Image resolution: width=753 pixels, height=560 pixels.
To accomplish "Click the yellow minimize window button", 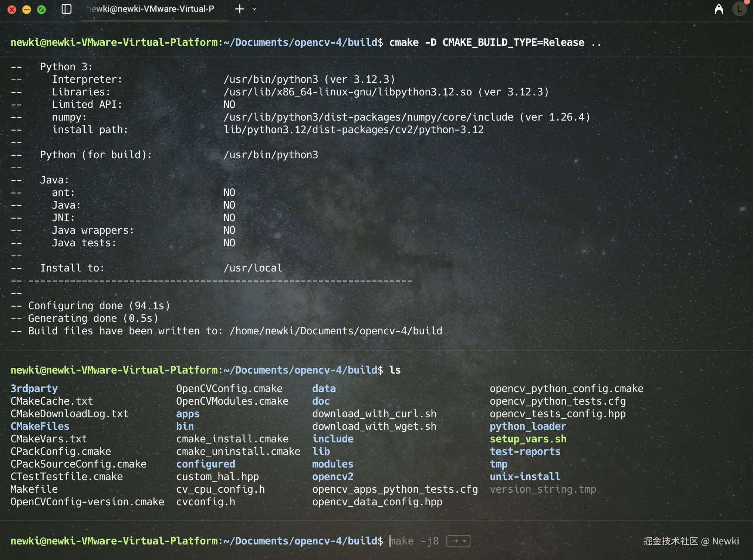I will point(27,10).
